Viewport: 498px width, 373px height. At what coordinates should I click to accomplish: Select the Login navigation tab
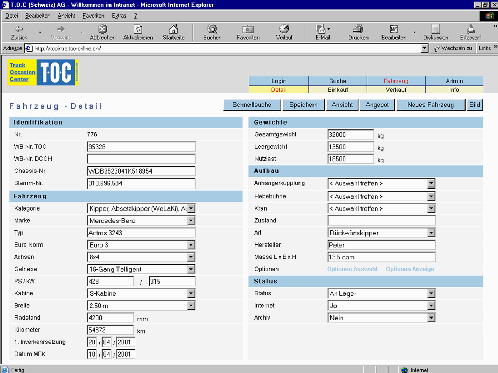278,81
